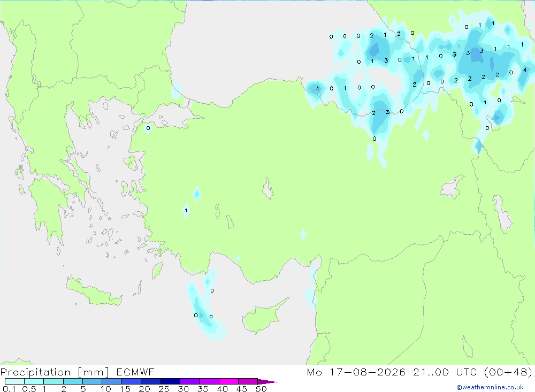Click the '35' legend scale label
Viewport: 535px width, 392px height.
[x=203, y=389]
